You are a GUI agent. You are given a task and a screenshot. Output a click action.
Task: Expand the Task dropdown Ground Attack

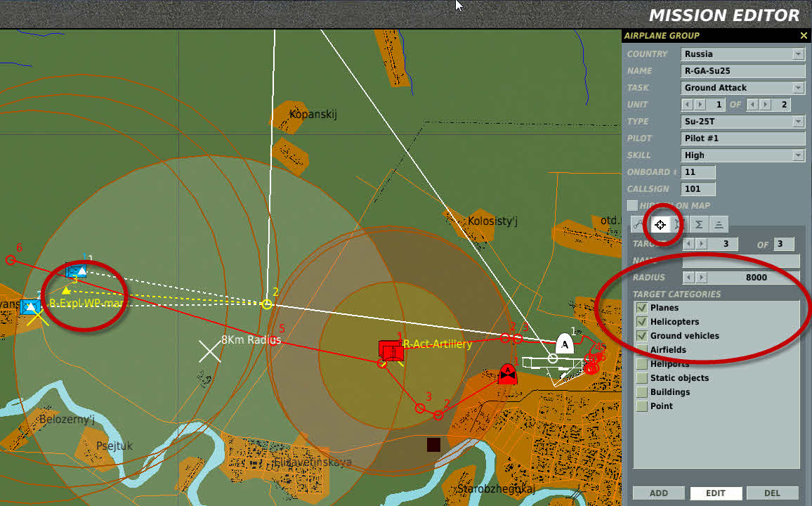click(x=798, y=88)
